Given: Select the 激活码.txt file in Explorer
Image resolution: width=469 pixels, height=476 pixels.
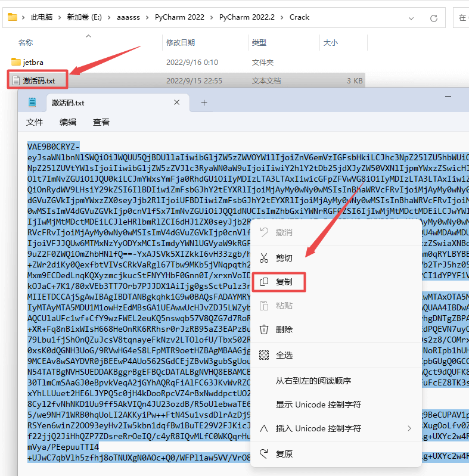Looking at the screenshot, I should click(x=39, y=80).
